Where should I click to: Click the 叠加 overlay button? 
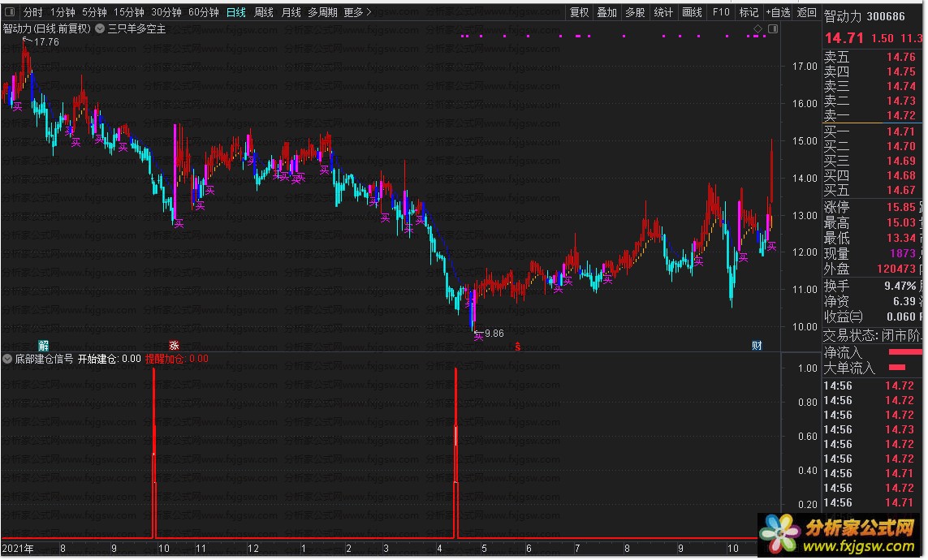click(x=607, y=12)
